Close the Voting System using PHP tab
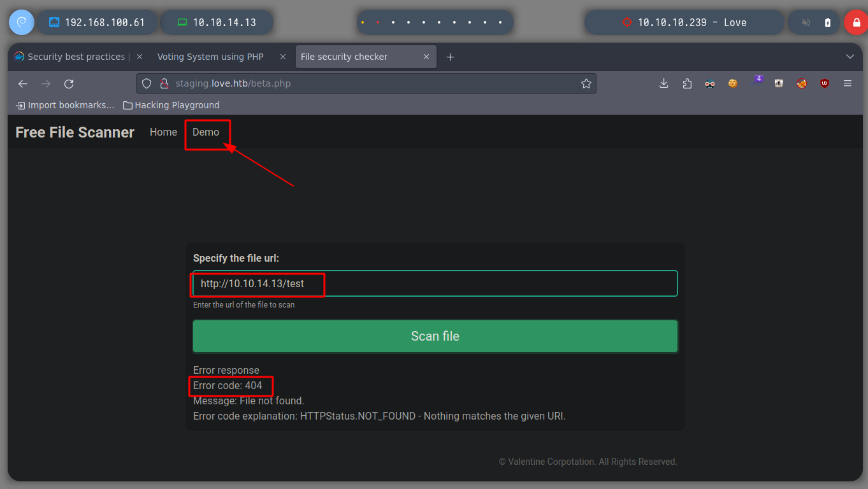 283,57
